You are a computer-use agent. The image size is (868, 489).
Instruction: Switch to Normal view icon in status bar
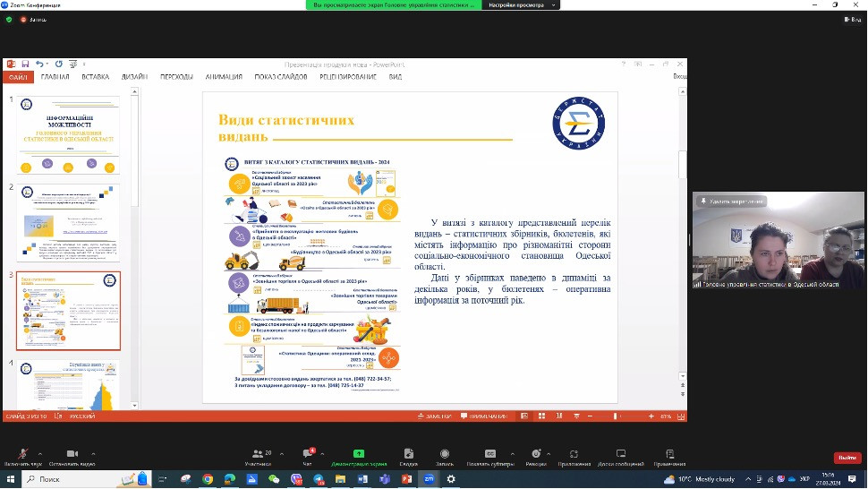[x=524, y=416]
